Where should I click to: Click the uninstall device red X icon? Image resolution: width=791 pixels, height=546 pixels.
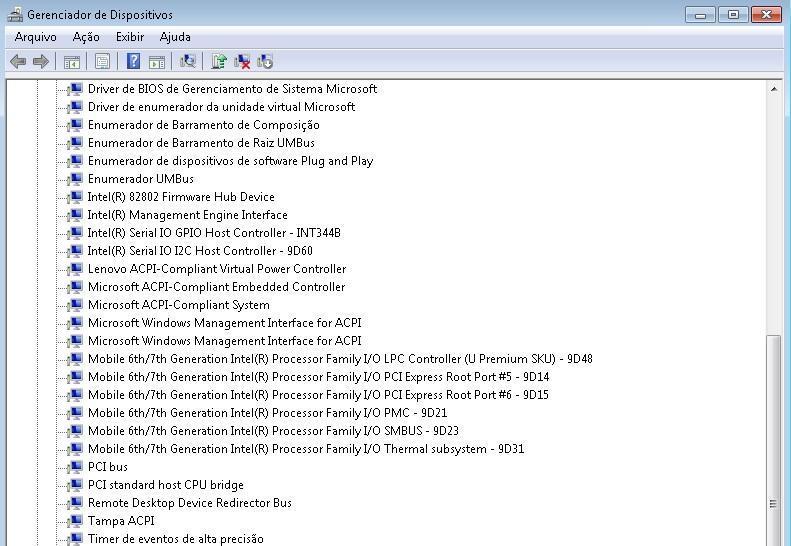coord(242,62)
